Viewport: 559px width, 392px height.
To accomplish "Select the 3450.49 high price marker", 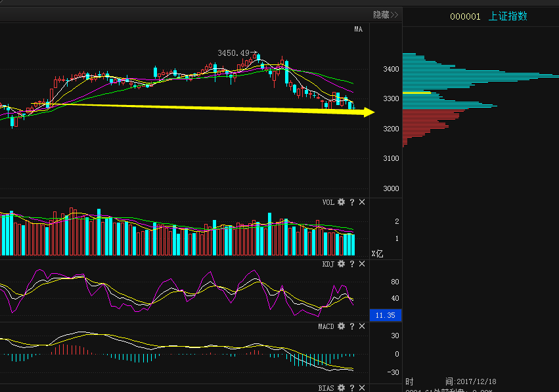I will pos(233,53).
